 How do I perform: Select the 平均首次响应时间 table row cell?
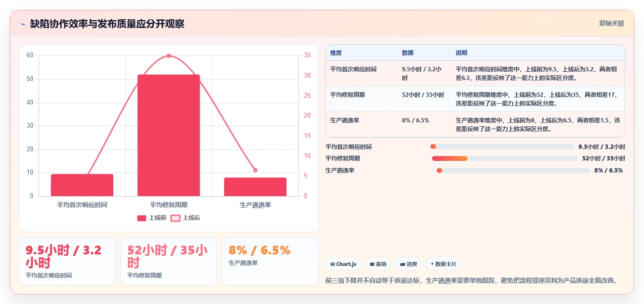tap(362, 73)
